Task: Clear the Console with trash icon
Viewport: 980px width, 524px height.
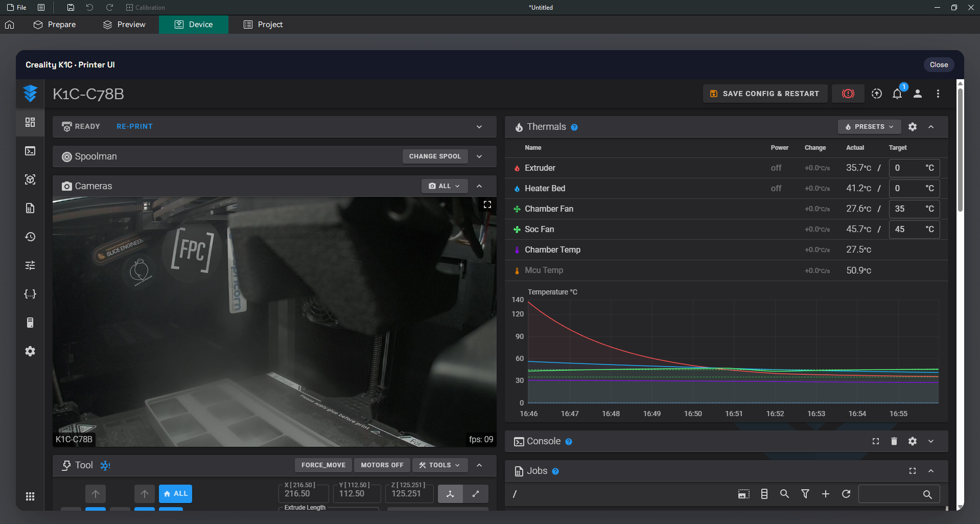Action: tap(894, 441)
